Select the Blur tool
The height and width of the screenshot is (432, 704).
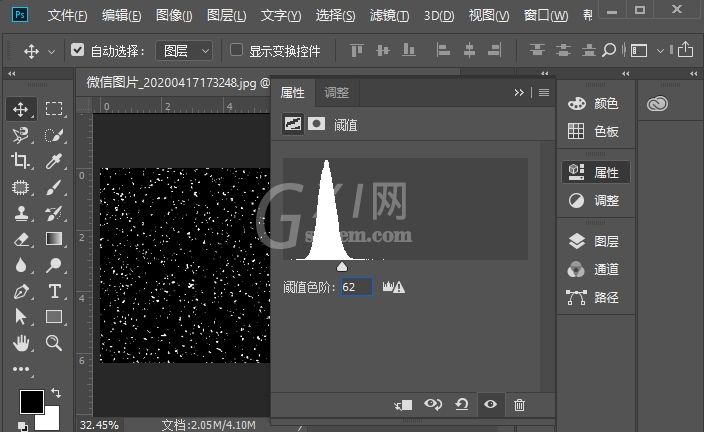(21, 265)
